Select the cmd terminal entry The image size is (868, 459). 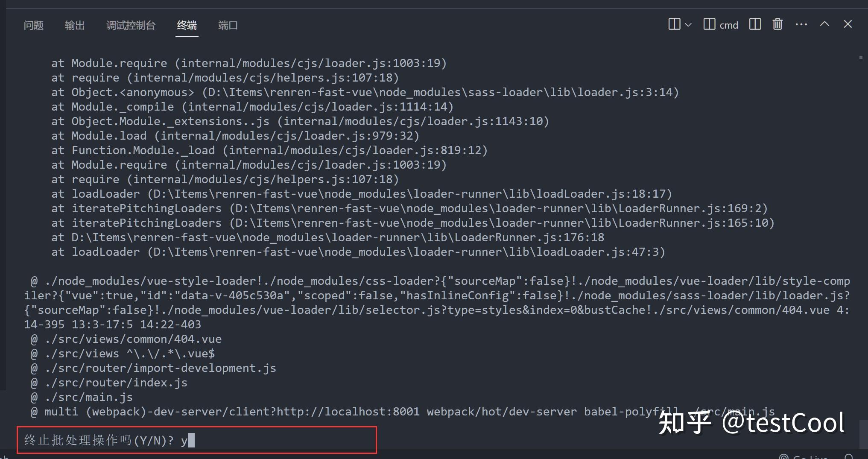tap(729, 25)
